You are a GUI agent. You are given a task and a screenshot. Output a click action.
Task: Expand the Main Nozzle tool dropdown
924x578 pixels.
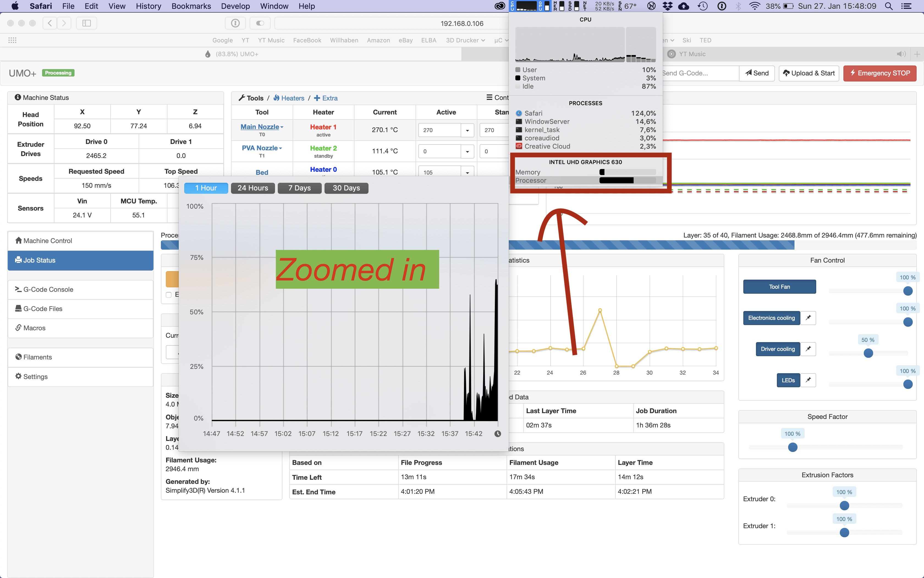[x=262, y=127]
